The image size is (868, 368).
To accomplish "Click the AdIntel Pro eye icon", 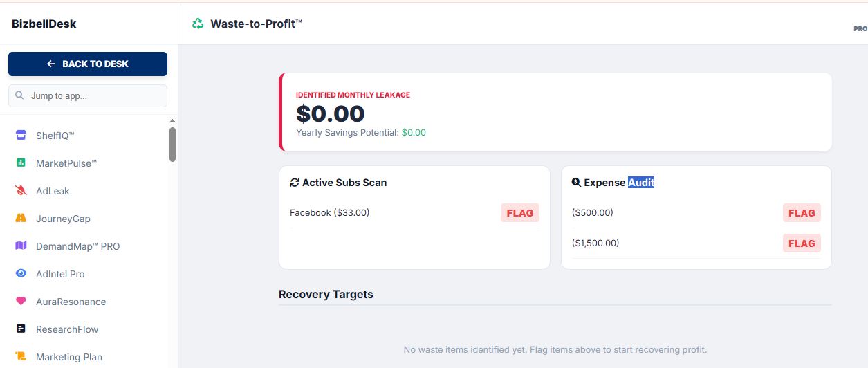I will pos(21,274).
